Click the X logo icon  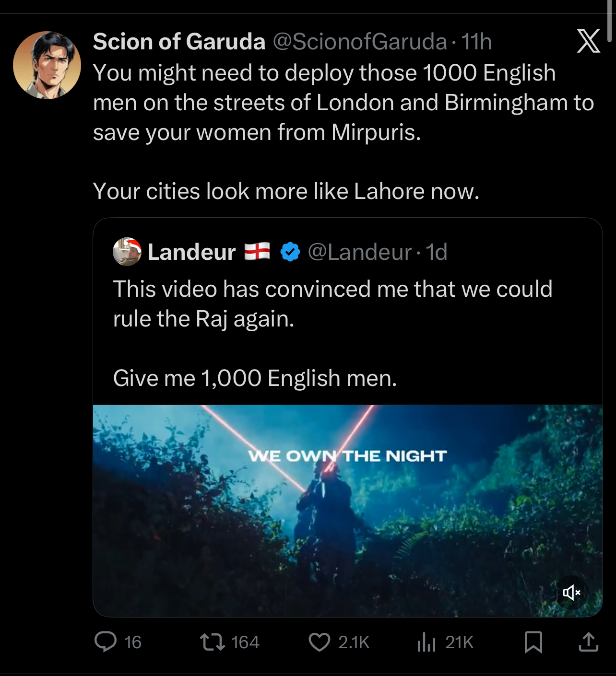click(x=588, y=41)
